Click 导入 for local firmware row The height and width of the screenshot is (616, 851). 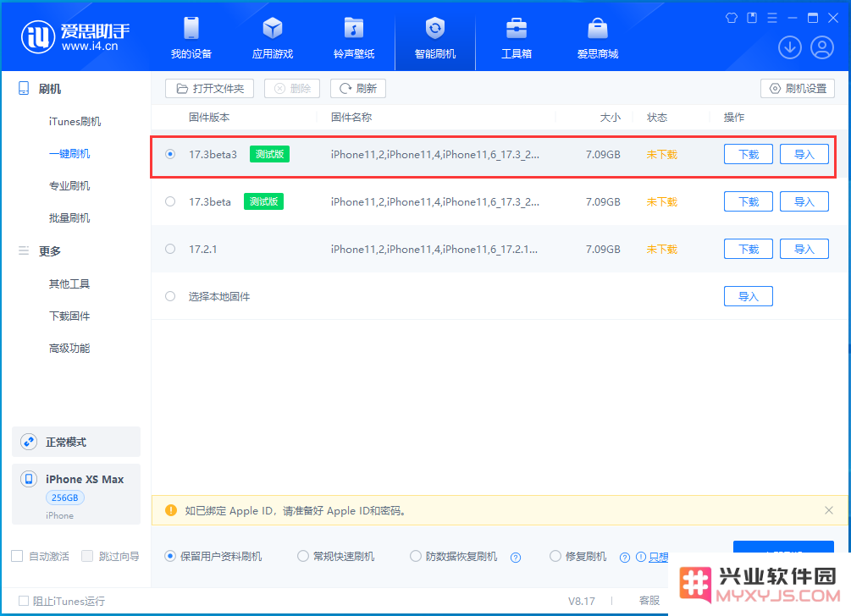click(x=749, y=296)
